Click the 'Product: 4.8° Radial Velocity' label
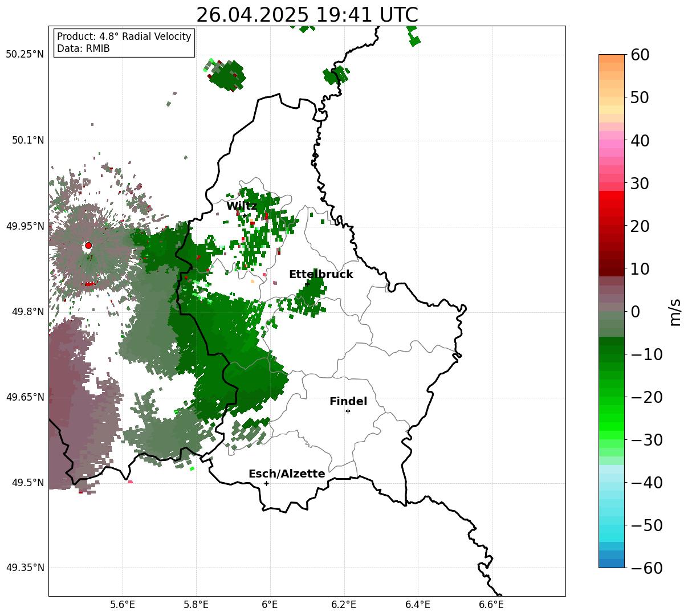 [x=124, y=36]
